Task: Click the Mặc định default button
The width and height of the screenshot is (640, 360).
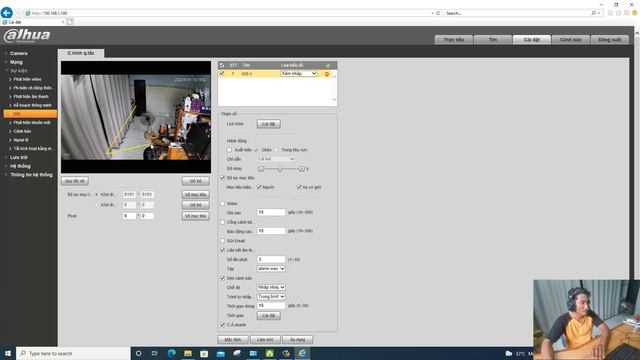Action: click(x=233, y=340)
